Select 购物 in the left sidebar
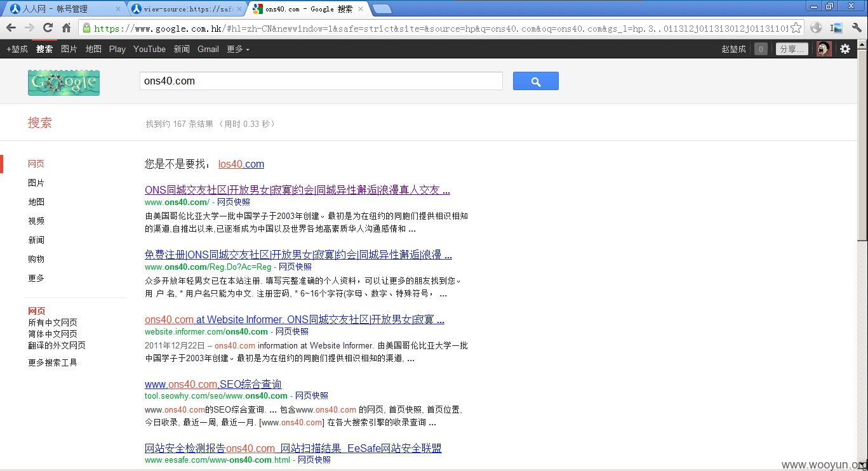The image size is (868, 471). 36,259
